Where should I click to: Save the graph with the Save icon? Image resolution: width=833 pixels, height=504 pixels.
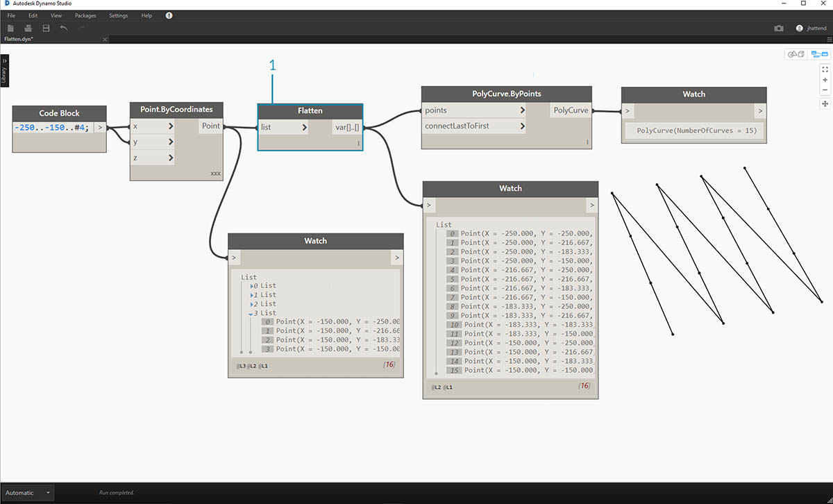tap(46, 28)
